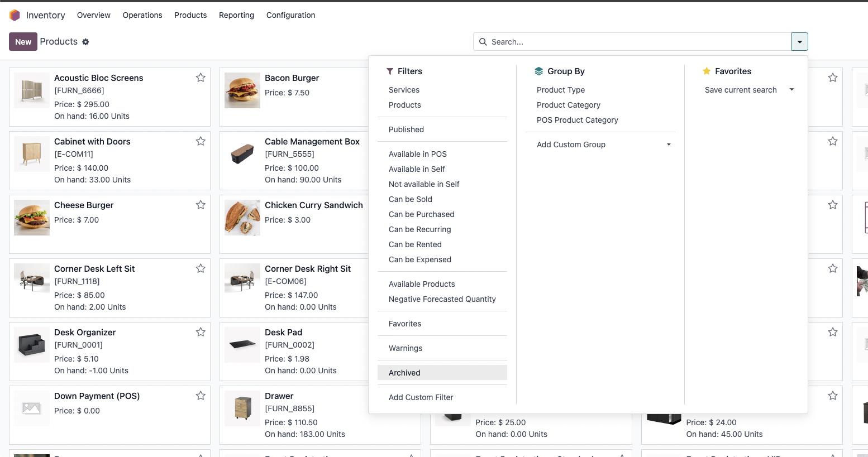The image size is (868, 457).
Task: Enable the Can be Purchased filter
Action: [x=442, y=214]
